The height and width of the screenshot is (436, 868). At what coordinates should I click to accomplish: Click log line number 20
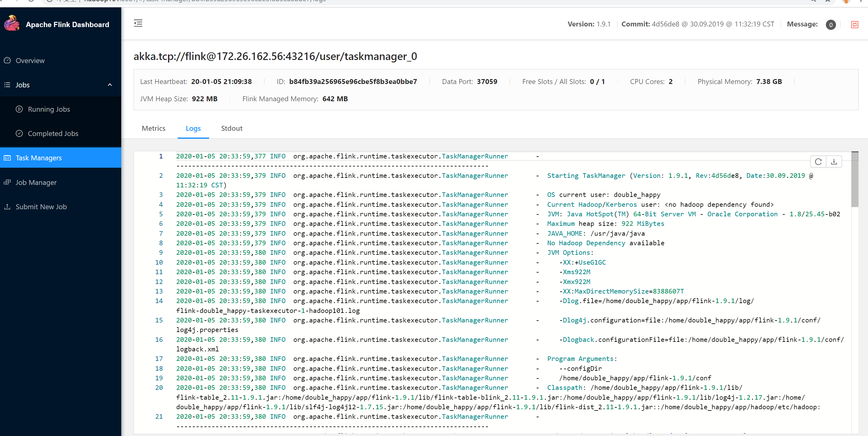point(159,388)
